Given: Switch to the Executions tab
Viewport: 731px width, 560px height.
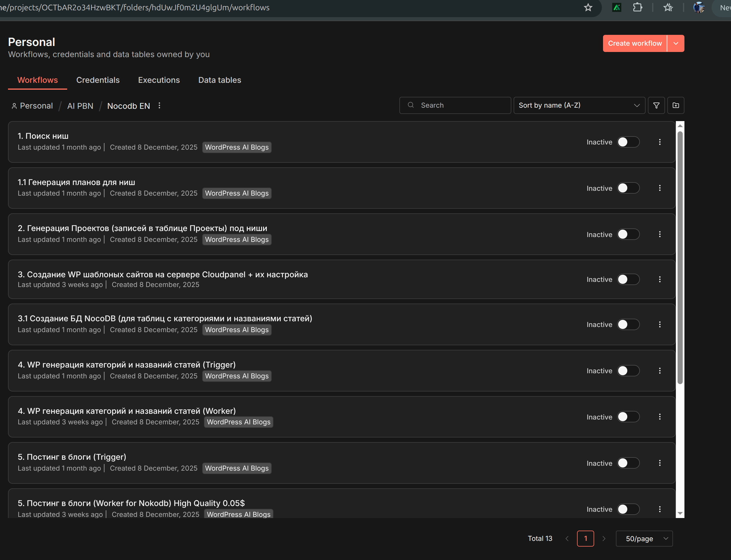Looking at the screenshot, I should click(x=159, y=80).
